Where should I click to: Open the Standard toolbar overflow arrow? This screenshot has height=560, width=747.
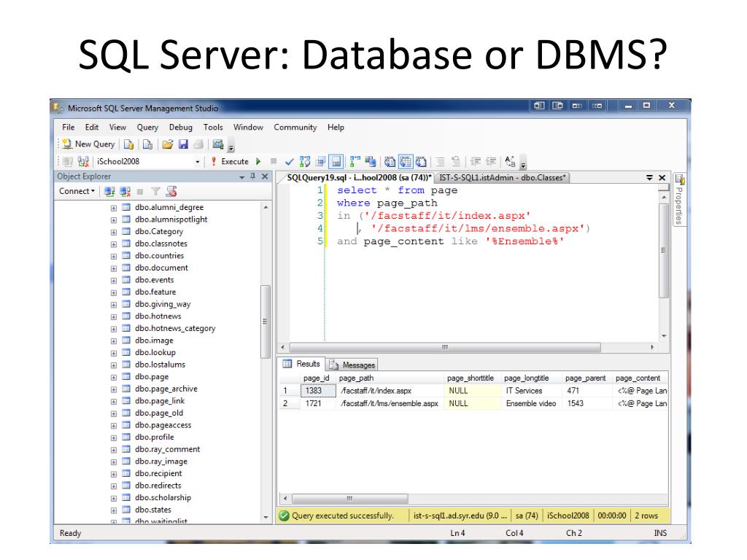pyautogui.click(x=231, y=147)
